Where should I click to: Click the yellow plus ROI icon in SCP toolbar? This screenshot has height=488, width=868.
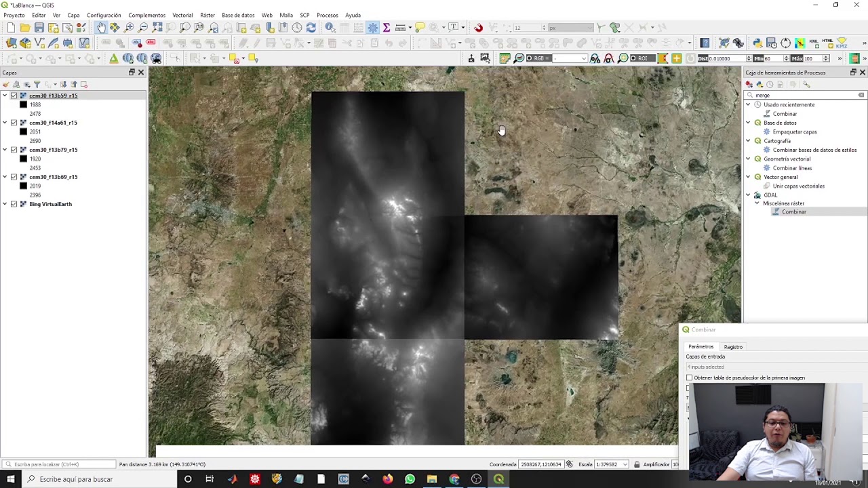click(676, 58)
